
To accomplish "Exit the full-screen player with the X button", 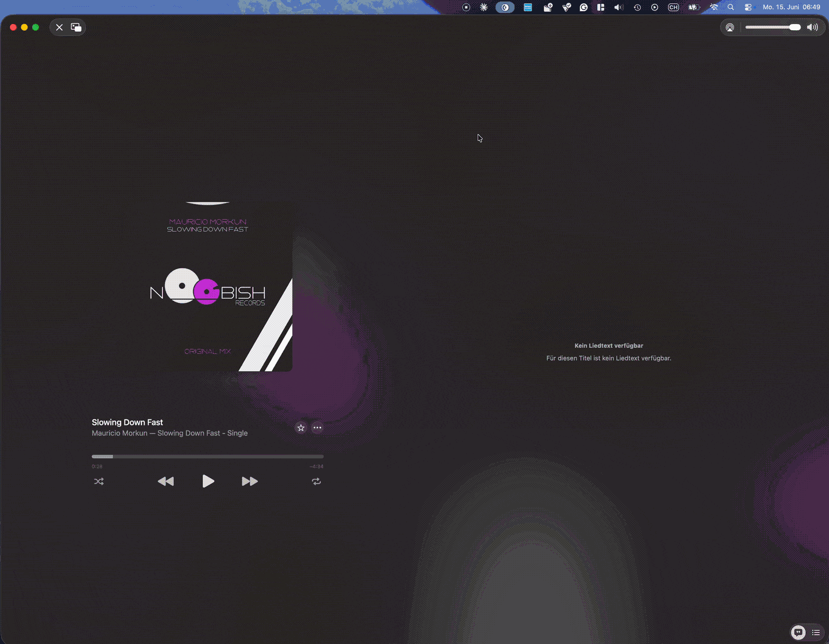I will tap(59, 27).
